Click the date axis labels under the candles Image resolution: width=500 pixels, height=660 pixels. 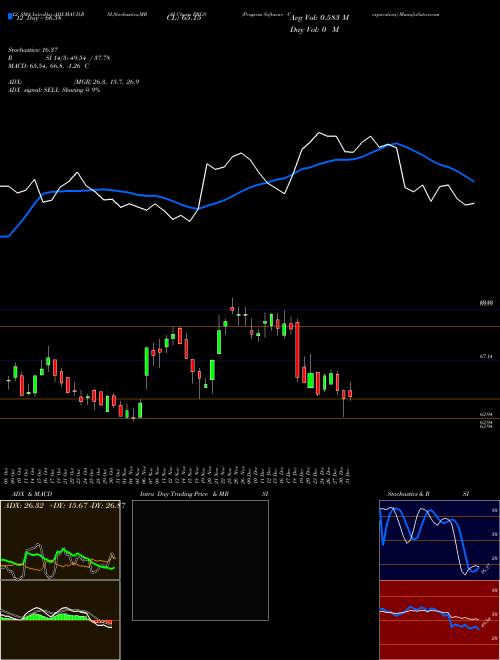coord(177,475)
